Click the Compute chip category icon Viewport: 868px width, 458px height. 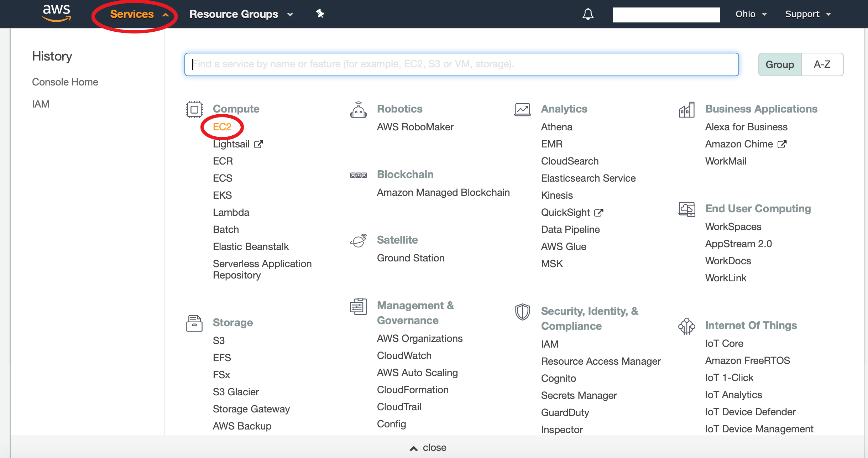click(194, 109)
